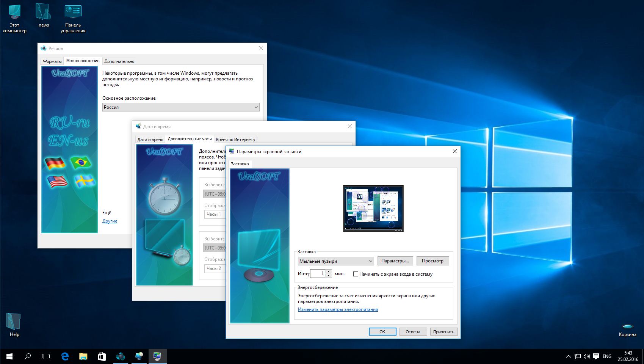This screenshot has height=364, width=644.
Task: Click the Просмотр button
Action: pos(432,261)
